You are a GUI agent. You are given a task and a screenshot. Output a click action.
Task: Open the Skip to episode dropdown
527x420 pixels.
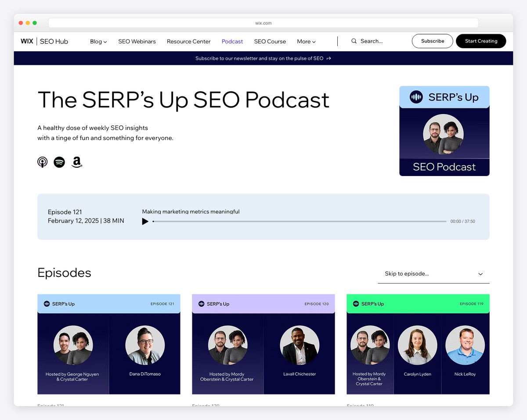tap(433, 273)
